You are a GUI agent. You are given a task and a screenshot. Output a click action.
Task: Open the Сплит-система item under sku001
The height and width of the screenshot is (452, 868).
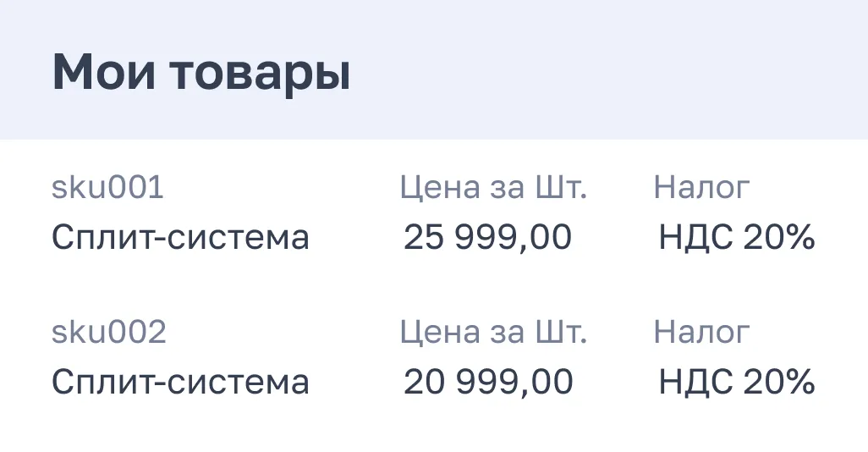click(x=180, y=238)
